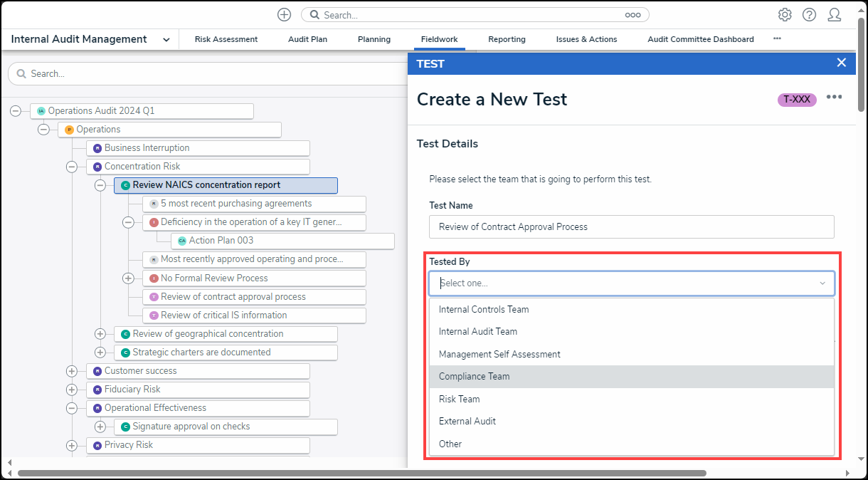Expand the No Formal Review Process node
The height and width of the screenshot is (480, 868).
tap(128, 278)
